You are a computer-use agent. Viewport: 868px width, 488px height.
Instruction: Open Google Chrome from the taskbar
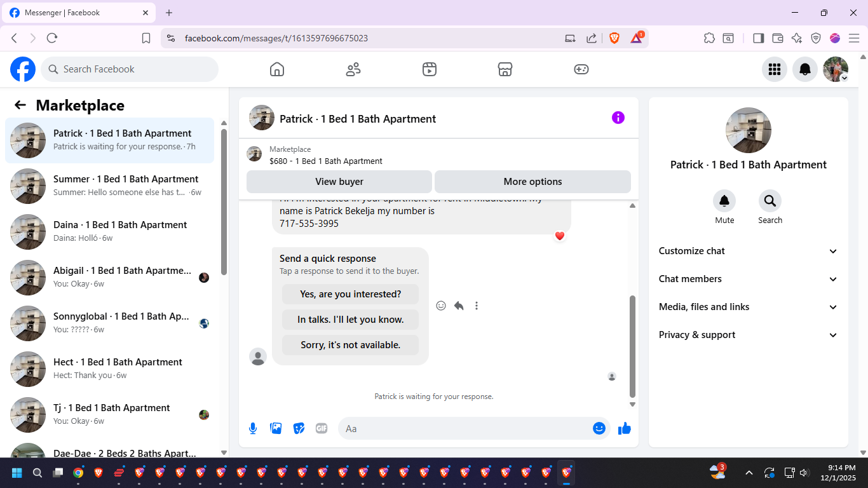pos(78,473)
